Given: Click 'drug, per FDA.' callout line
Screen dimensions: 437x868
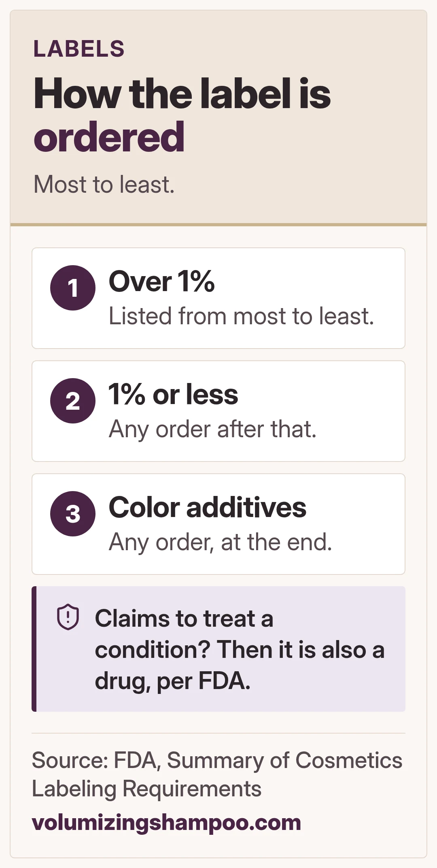Looking at the screenshot, I should 173,681.
